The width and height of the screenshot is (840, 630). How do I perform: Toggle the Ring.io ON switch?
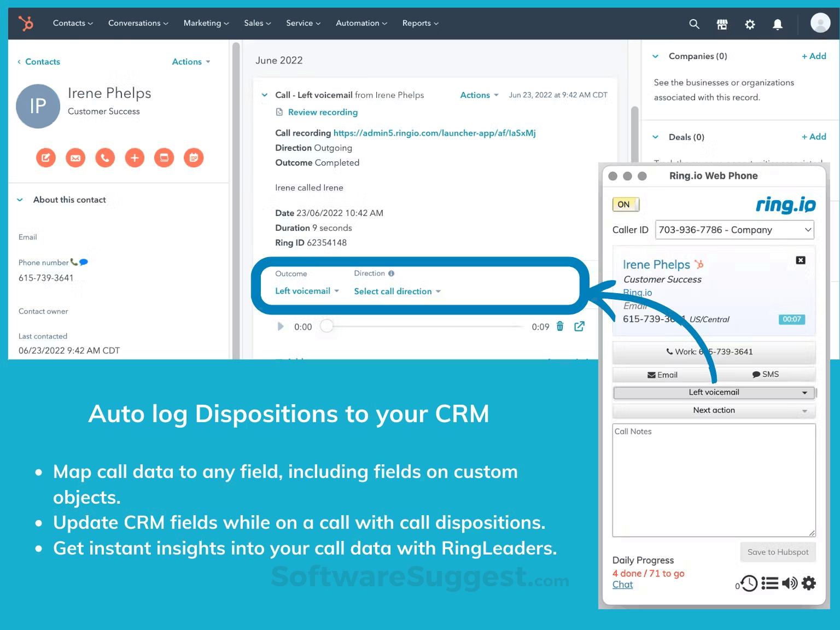626,205
